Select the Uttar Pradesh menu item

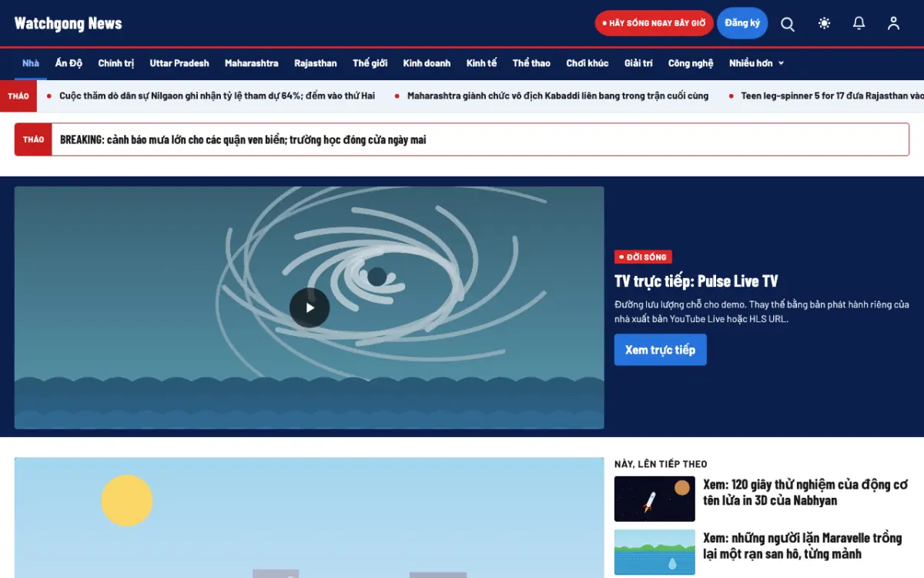point(179,63)
